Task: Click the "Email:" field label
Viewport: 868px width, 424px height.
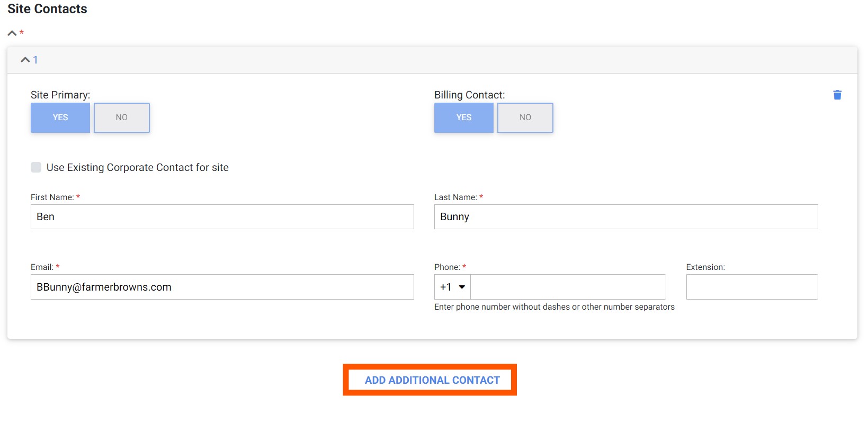Action: coord(42,267)
